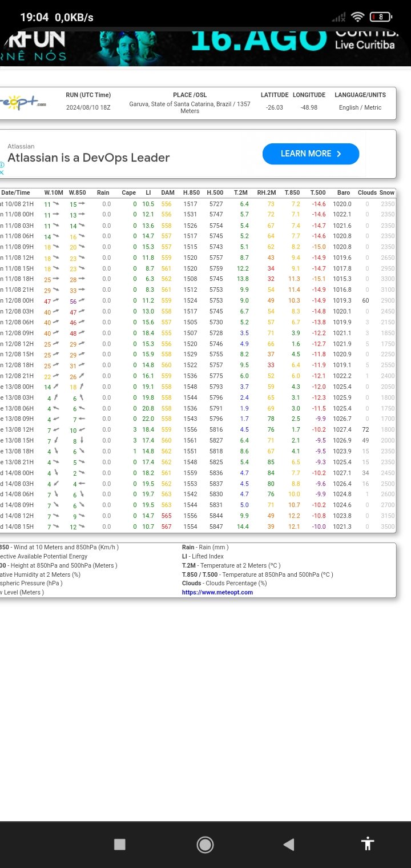Click the T.850 column header
The width and height of the screenshot is (411, 868).
[292, 193]
